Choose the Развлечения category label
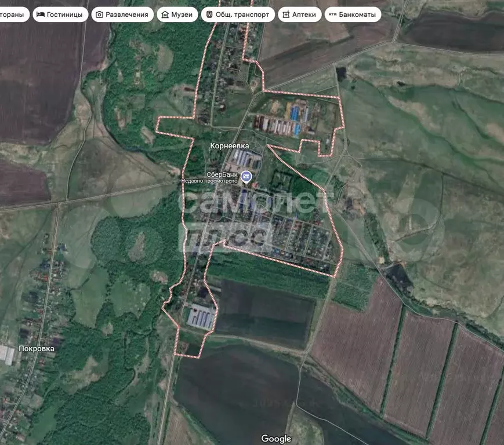Screen dimensions: 504x445 (x=127, y=14)
